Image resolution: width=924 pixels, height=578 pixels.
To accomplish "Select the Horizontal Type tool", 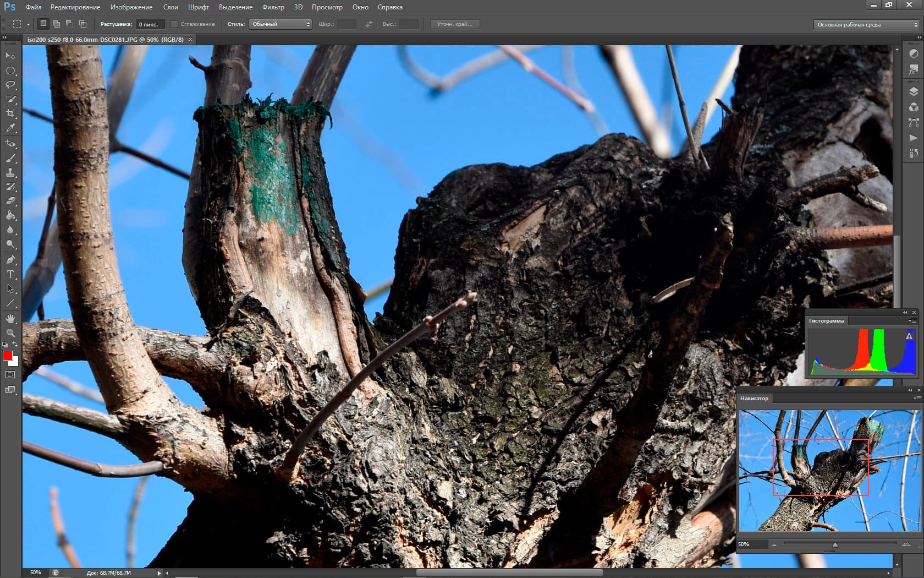I will pyautogui.click(x=10, y=274).
